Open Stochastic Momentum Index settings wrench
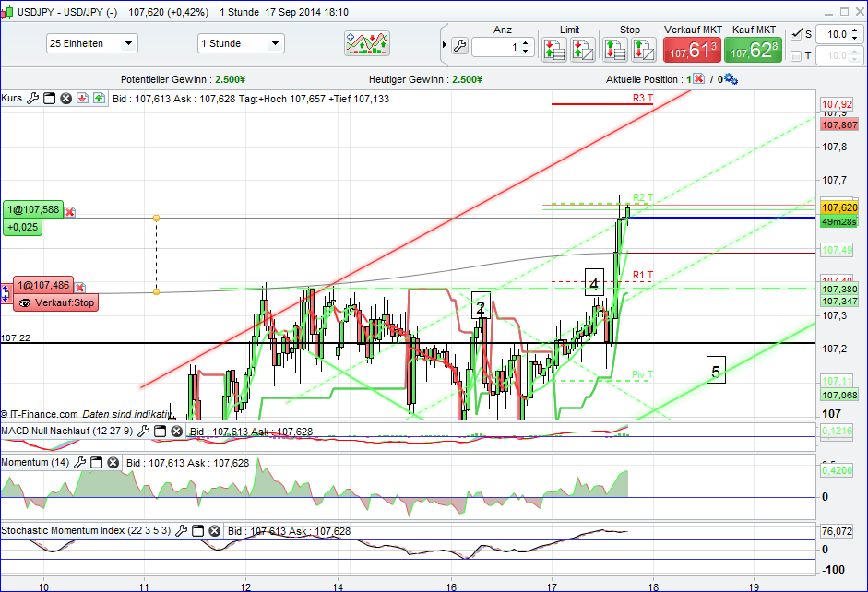 pos(181,530)
